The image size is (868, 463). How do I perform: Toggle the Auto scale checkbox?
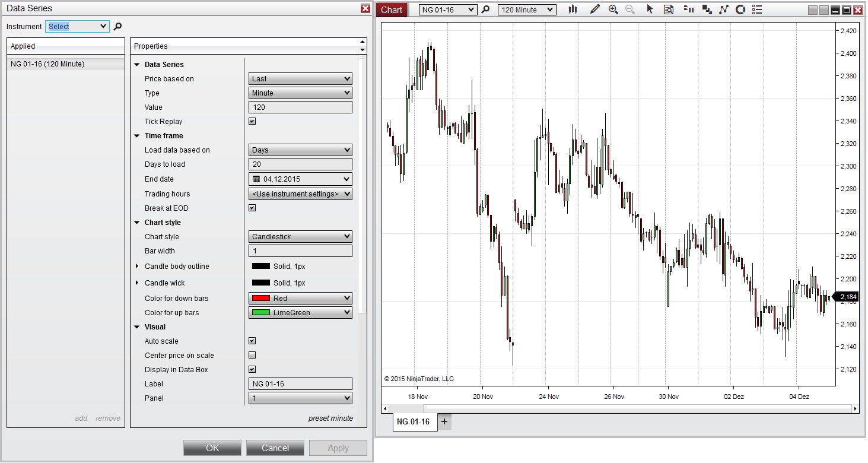click(x=252, y=341)
